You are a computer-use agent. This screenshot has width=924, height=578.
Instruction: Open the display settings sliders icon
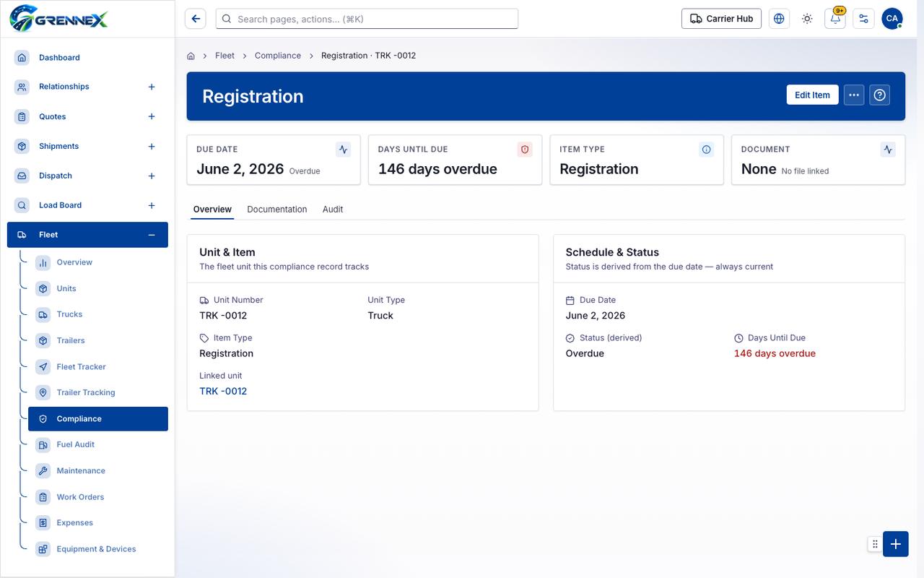pos(863,19)
